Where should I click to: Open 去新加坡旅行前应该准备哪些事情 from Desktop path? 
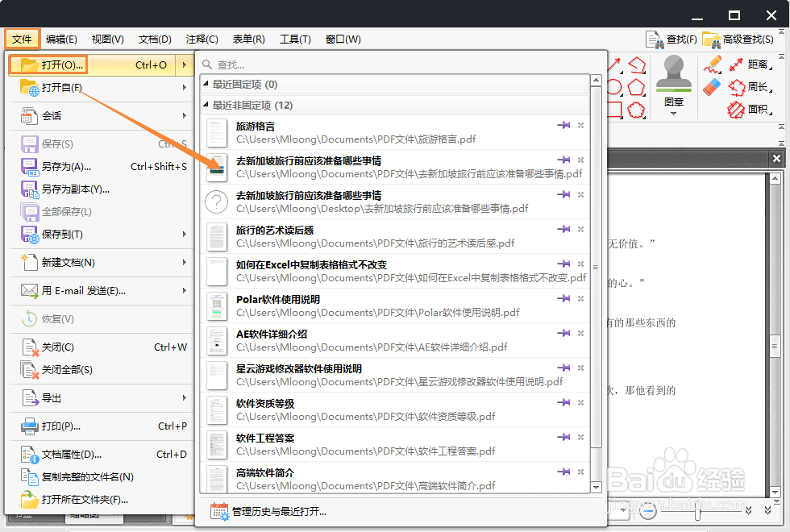point(394,202)
